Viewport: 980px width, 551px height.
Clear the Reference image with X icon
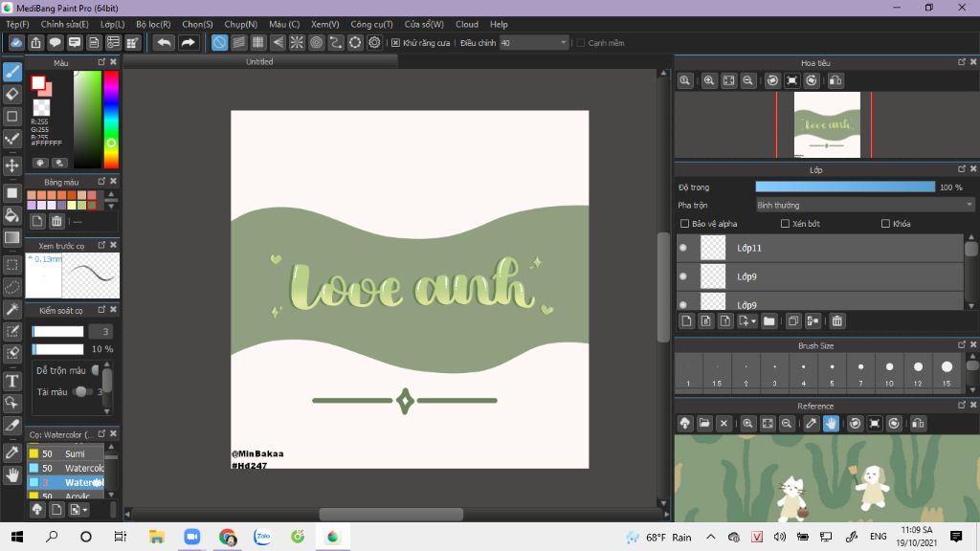(x=724, y=424)
